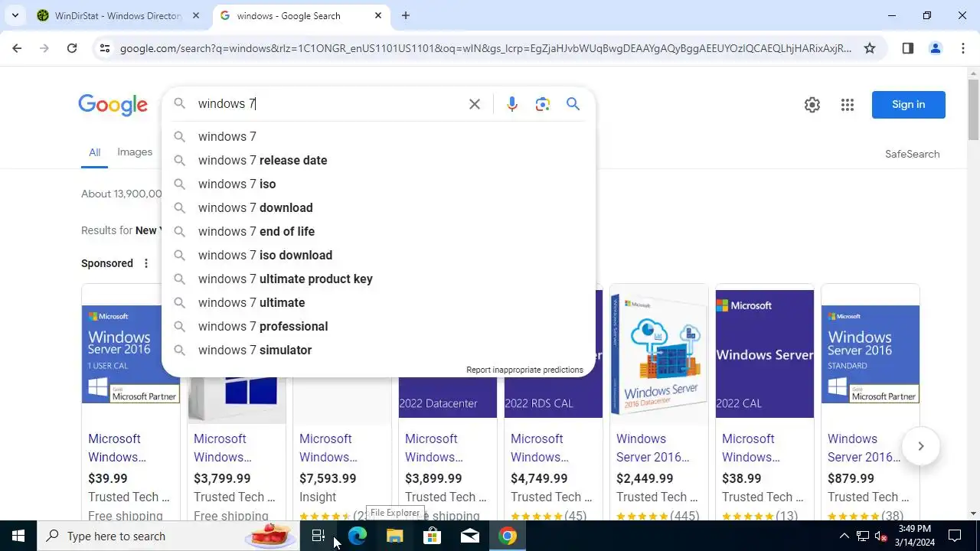Choose 'windows 7 professional' suggestion
This screenshot has width=980, height=551.
(x=379, y=326)
